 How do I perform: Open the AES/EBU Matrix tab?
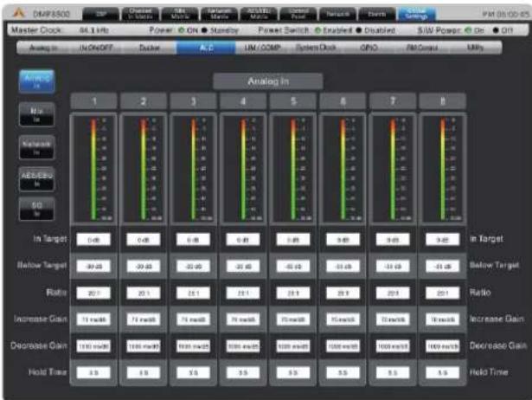pos(259,14)
